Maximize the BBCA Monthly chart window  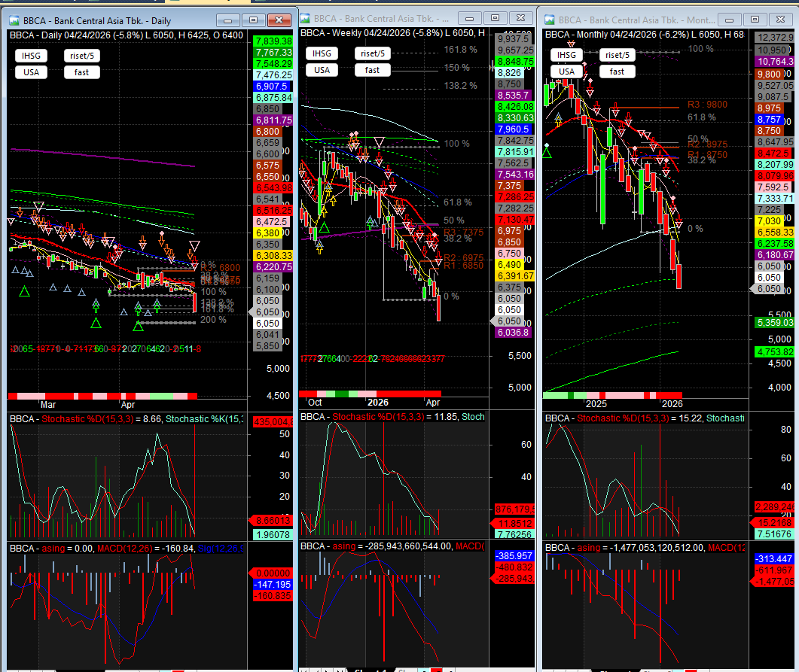(755, 20)
